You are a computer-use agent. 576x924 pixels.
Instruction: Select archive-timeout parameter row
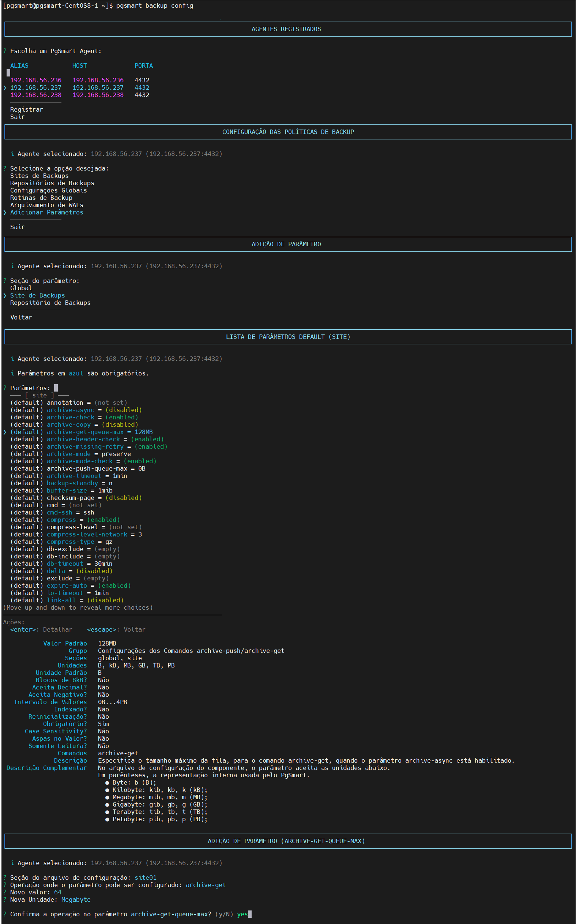(x=69, y=476)
